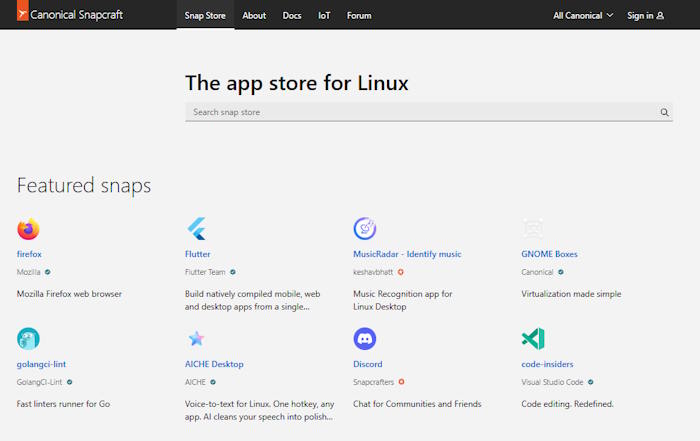The width and height of the screenshot is (700, 441).
Task: Open the IoT menu item
Action: click(x=324, y=16)
